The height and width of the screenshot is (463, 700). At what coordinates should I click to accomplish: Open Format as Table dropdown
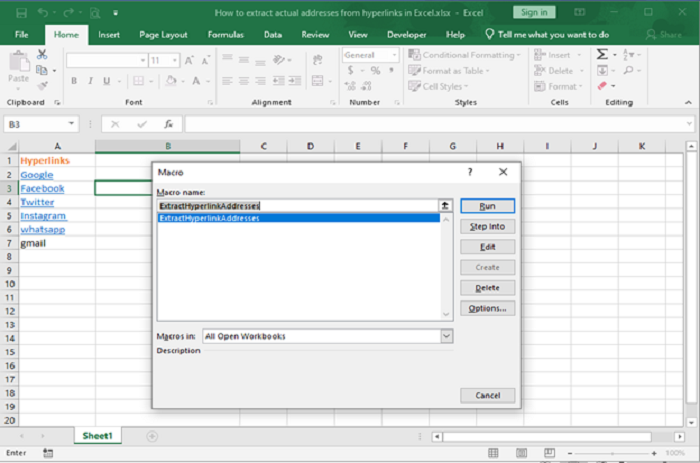coord(449,71)
